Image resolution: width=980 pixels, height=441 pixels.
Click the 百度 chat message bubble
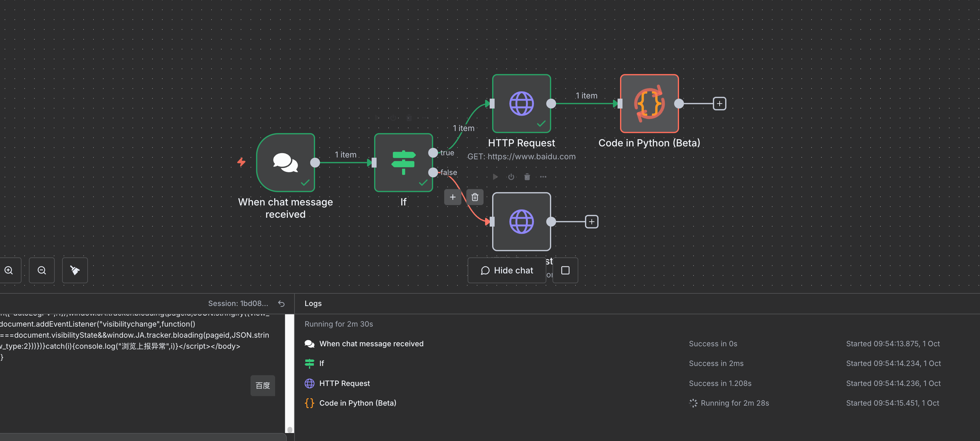(263, 385)
